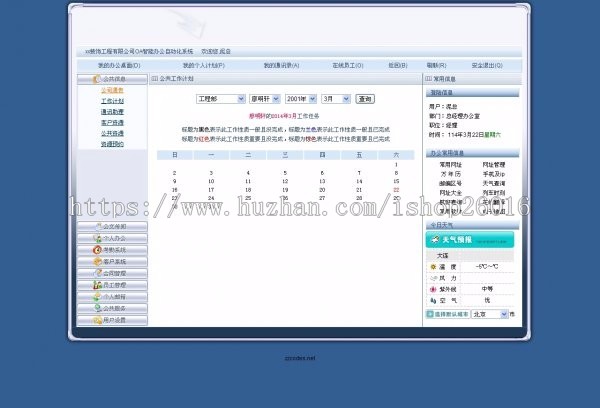Click the 个人邮箱 mail icon
The width and height of the screenshot is (600, 408).
(97, 297)
